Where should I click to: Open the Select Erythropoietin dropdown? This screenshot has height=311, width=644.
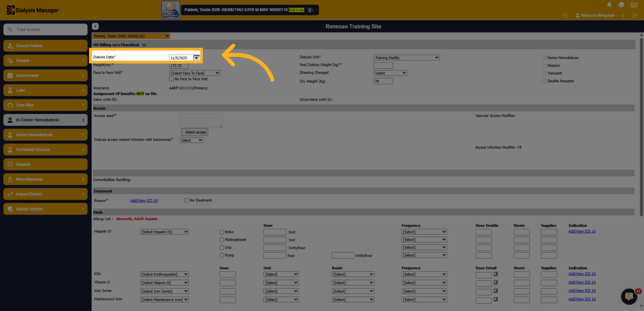point(164,274)
